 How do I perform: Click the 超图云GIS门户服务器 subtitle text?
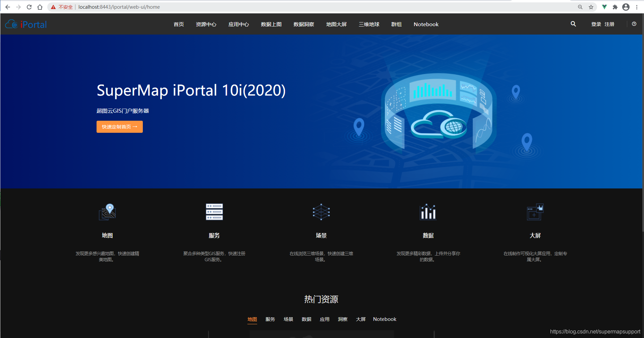pyautogui.click(x=123, y=111)
